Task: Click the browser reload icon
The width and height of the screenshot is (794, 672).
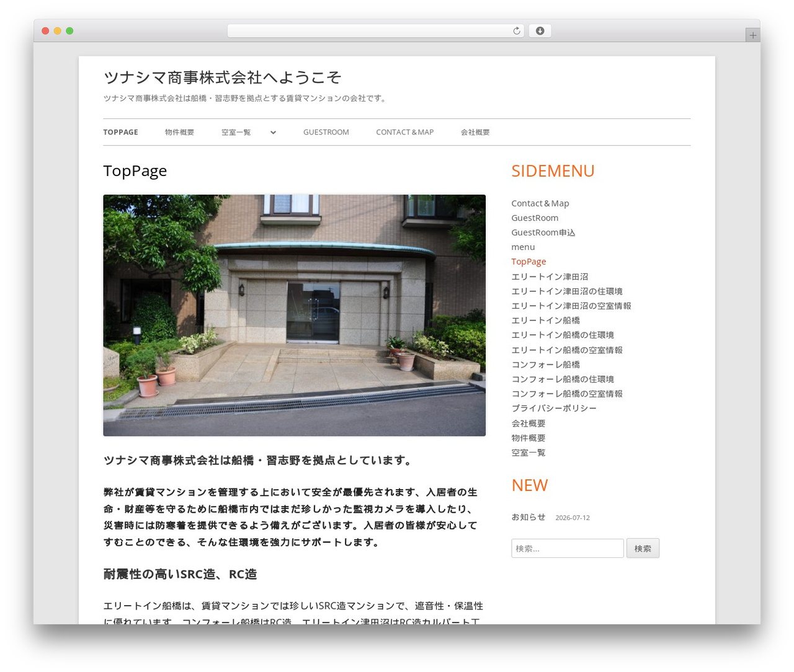Action: pyautogui.click(x=516, y=31)
